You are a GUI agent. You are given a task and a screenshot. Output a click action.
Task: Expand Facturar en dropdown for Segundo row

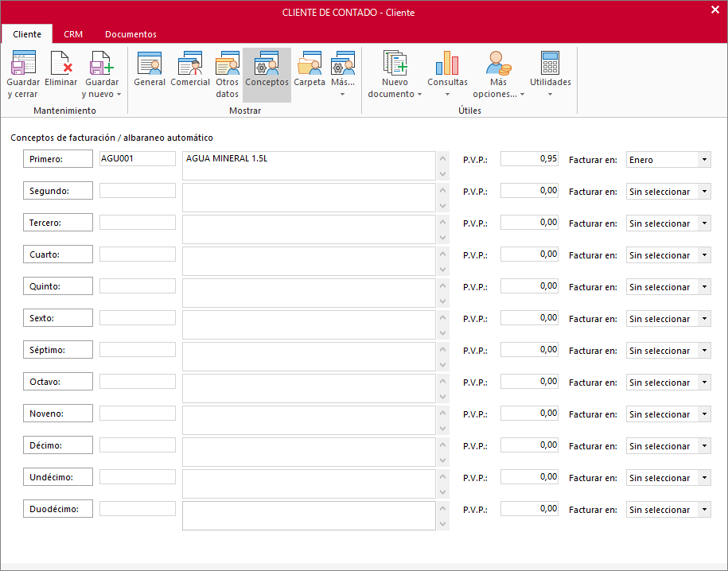(703, 192)
